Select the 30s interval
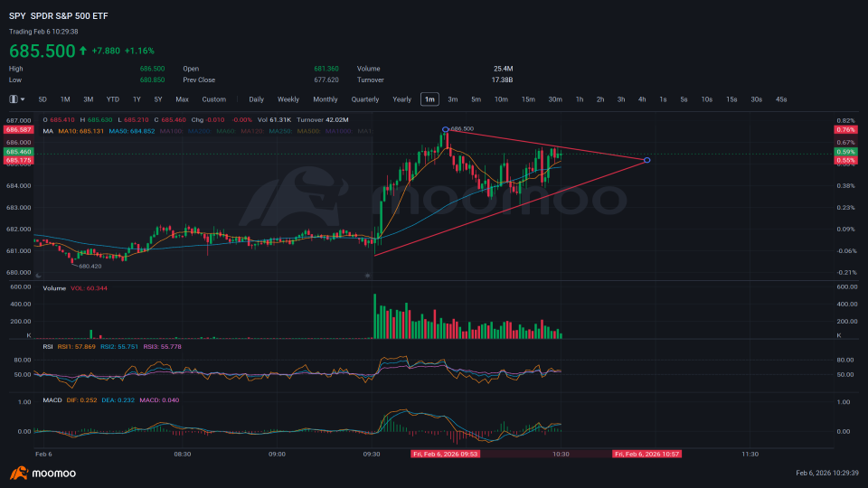 [757, 99]
